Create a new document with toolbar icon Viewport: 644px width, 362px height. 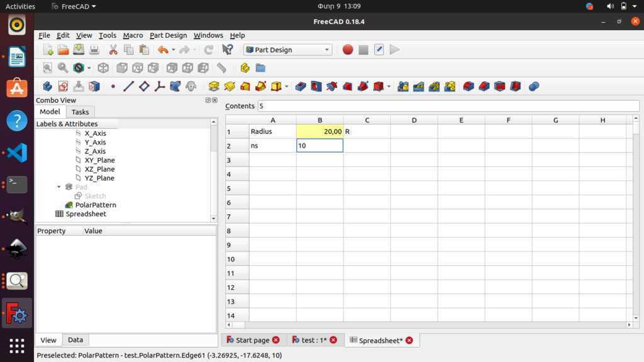click(x=48, y=50)
